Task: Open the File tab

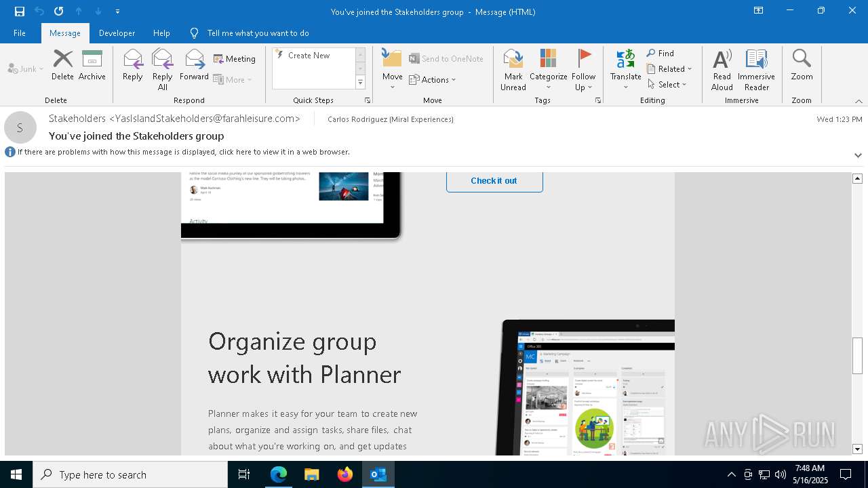Action: click(20, 33)
